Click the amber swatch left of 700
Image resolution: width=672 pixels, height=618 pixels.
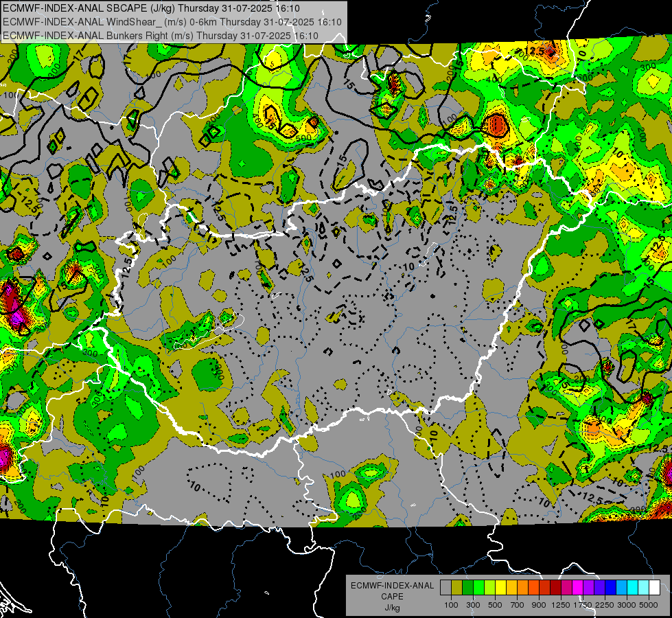[511, 588]
